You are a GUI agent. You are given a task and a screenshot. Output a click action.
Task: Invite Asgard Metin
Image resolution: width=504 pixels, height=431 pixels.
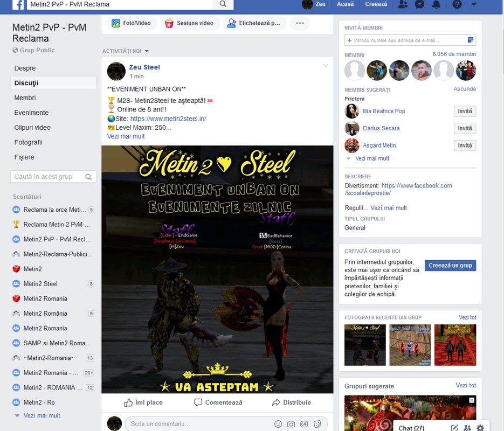(465, 145)
